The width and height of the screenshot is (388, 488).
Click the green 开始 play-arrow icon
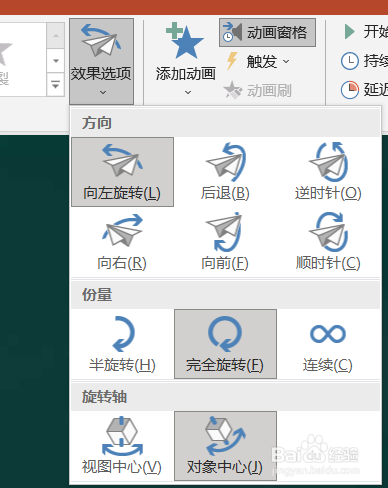[349, 32]
